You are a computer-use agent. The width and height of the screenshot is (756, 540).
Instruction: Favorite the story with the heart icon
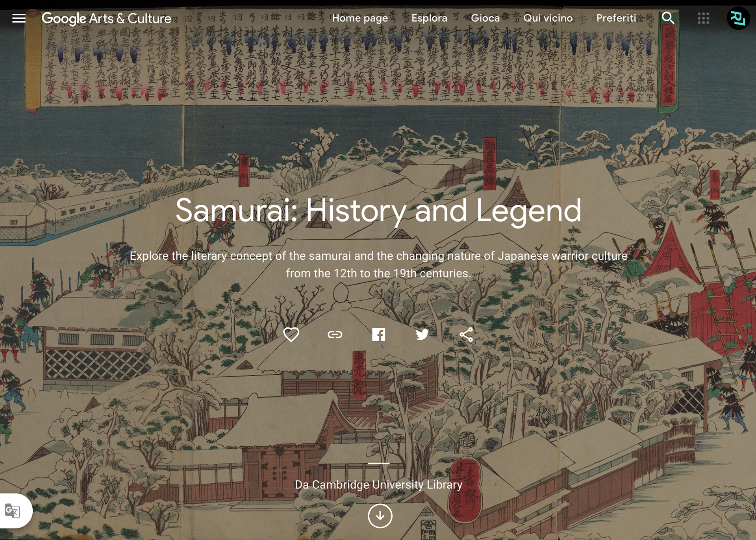click(291, 335)
